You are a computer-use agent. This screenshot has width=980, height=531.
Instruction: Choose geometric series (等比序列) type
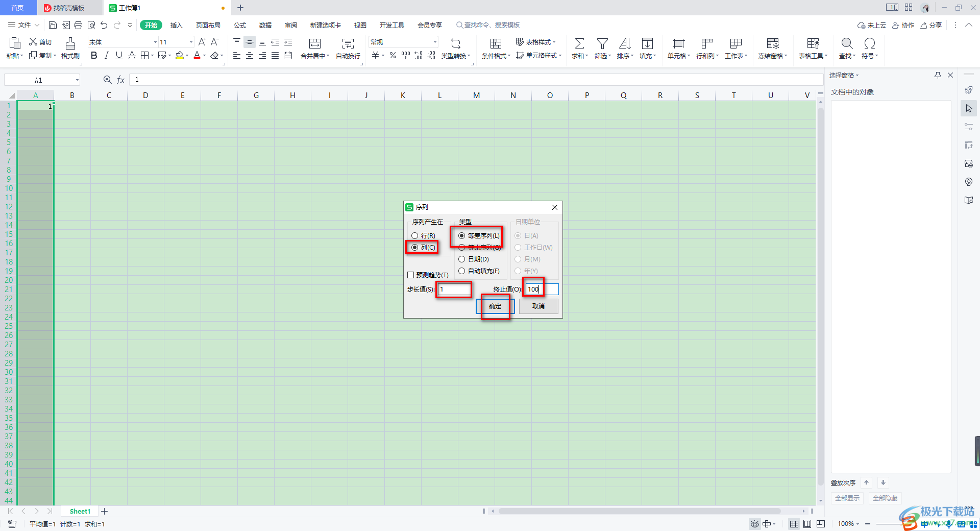(479, 247)
